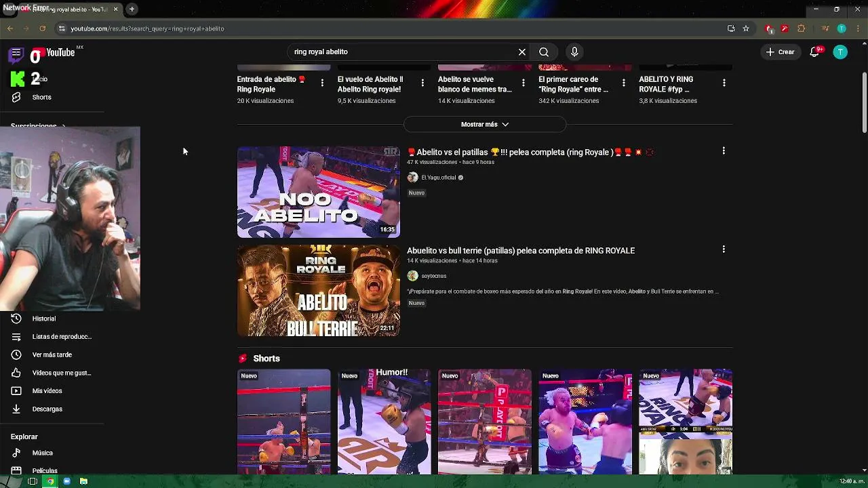This screenshot has width=868, height=488.
Task: Open Abelito vs el patillas video title
Action: (x=530, y=152)
